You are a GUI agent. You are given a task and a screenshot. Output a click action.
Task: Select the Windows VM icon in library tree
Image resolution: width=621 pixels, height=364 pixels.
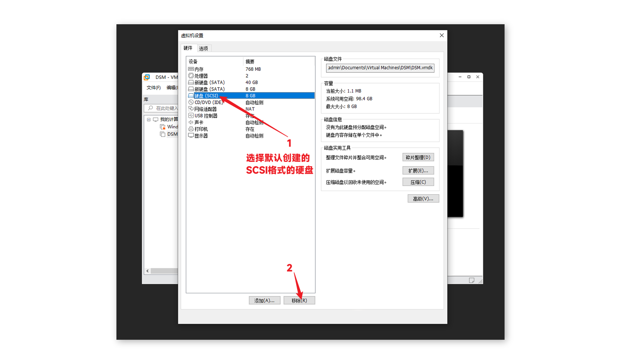(163, 127)
